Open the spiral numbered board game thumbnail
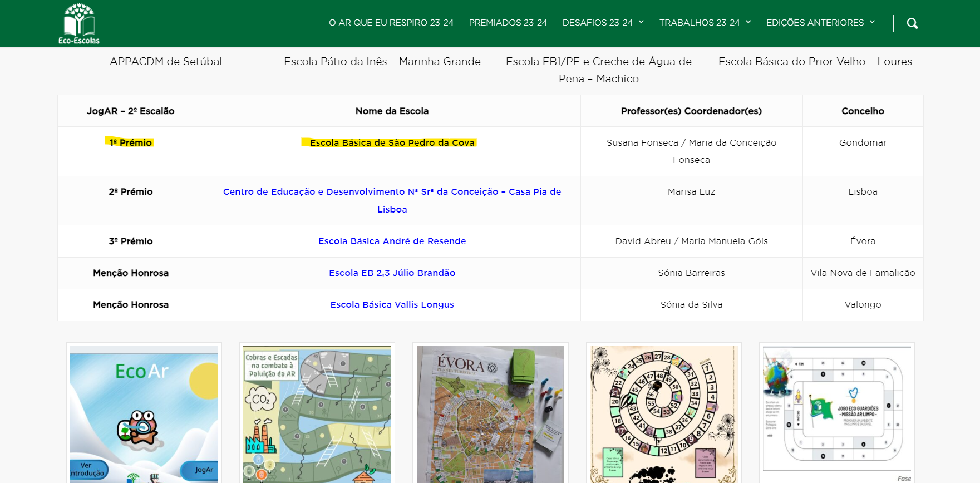The width and height of the screenshot is (980, 483). [x=663, y=415]
